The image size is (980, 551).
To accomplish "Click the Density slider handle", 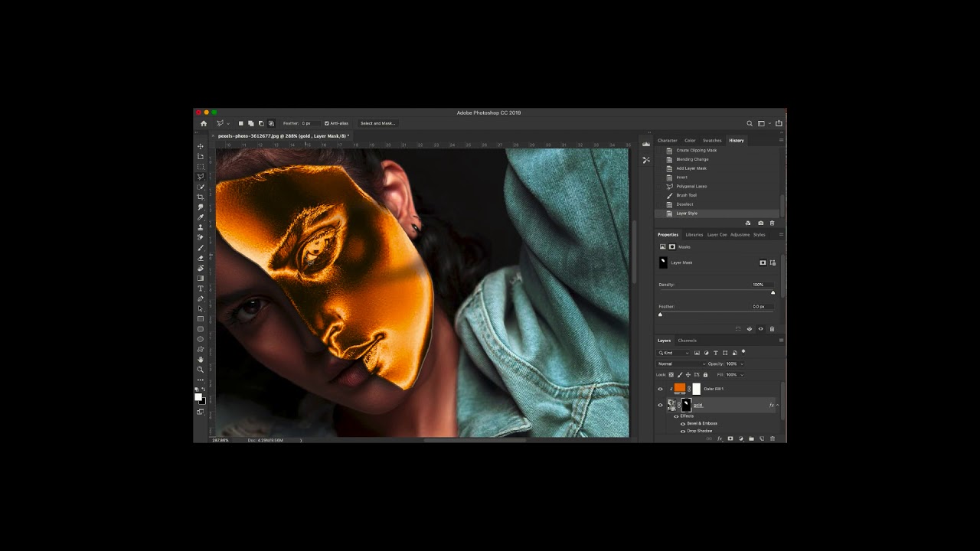I will (773, 292).
